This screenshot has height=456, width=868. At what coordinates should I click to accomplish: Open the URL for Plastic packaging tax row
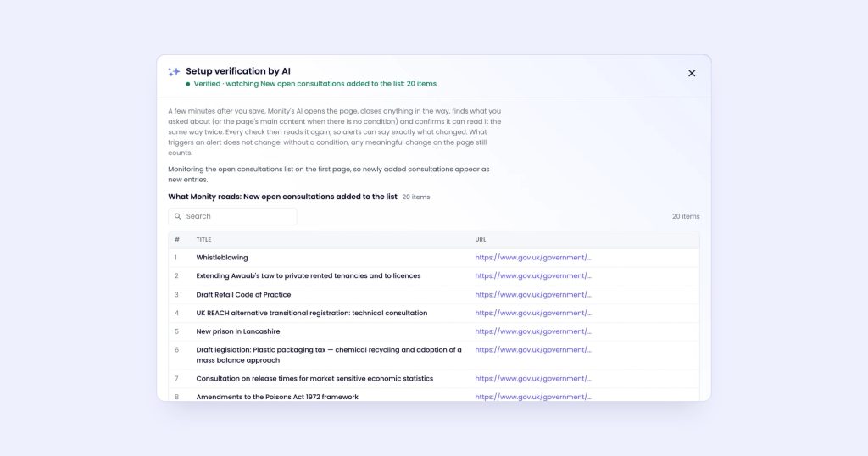[x=532, y=350]
